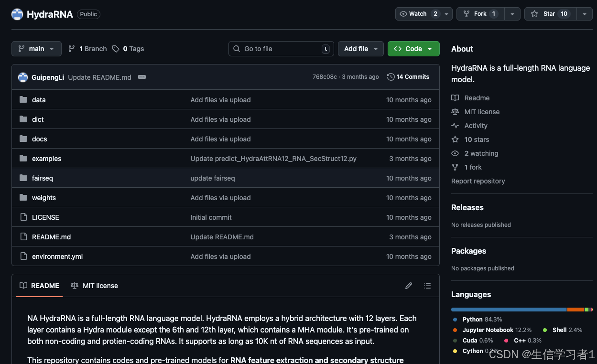The width and height of the screenshot is (597, 364).
Task: Open the Watch notifications dropdown arrow
Action: coord(447,14)
